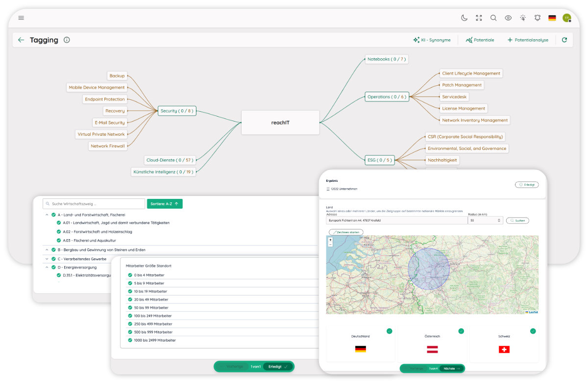
Task: Toggle dark mode moon icon
Action: pyautogui.click(x=464, y=18)
